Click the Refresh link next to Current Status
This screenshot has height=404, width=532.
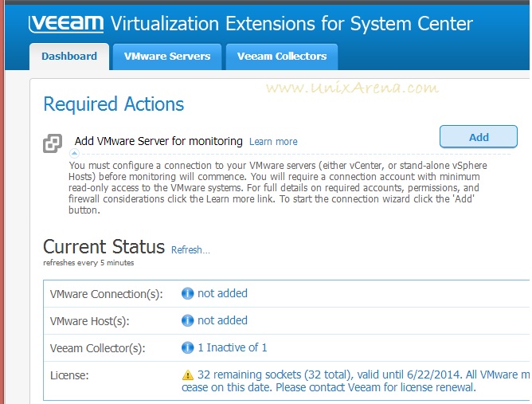click(x=190, y=250)
